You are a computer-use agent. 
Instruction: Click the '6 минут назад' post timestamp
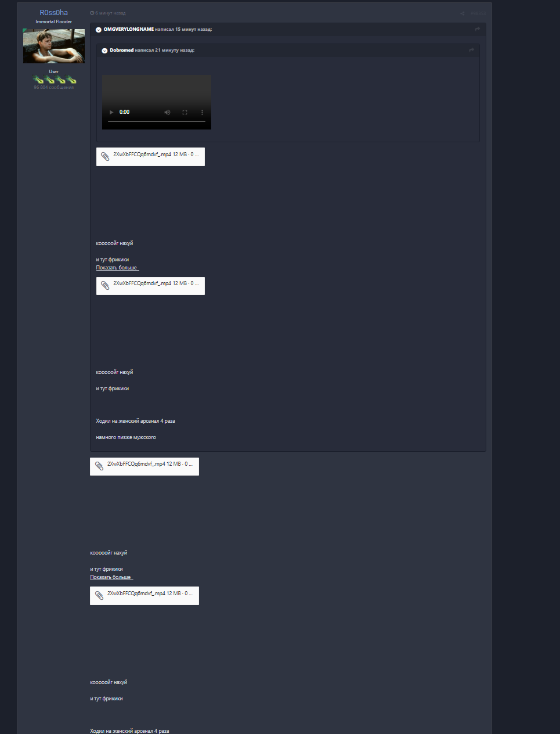pyautogui.click(x=110, y=13)
